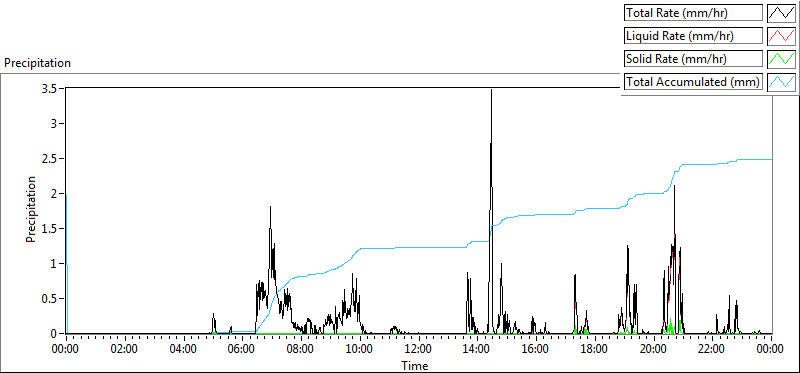Image resolution: width=800 pixels, height=373 pixels.
Task: Click the 14:00 time axis marker
Action: pos(477,350)
